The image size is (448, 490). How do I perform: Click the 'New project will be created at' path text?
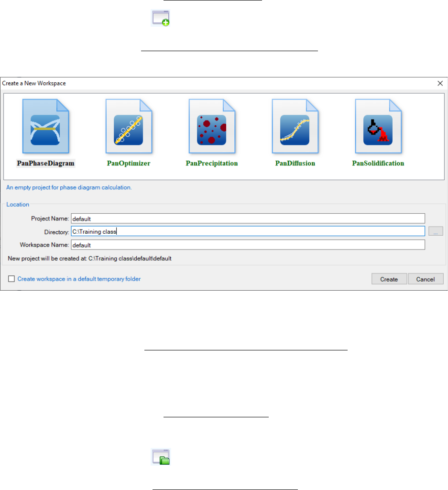[89, 259]
